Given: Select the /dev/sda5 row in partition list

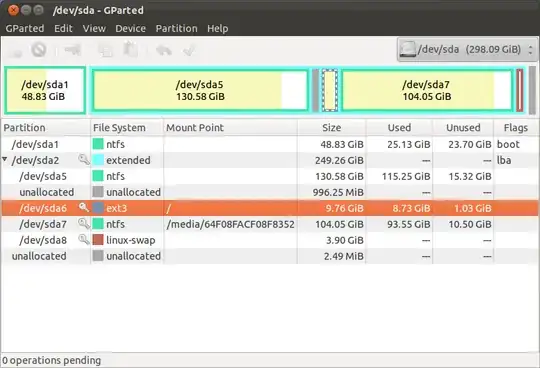Looking at the screenshot, I should [270, 176].
